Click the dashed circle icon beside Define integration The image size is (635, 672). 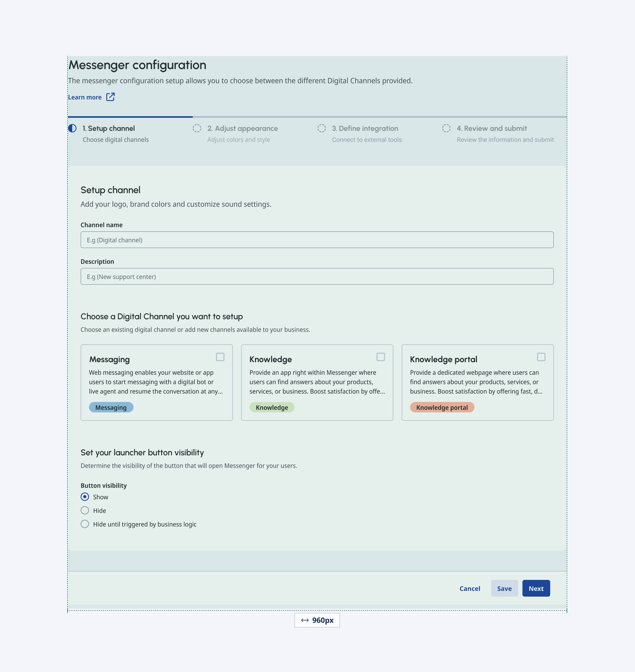(322, 128)
